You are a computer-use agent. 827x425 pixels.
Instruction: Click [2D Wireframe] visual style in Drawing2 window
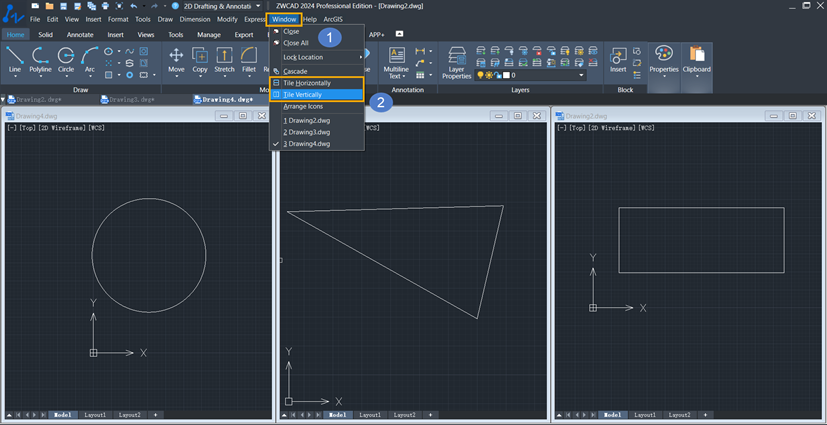pyautogui.click(x=612, y=128)
